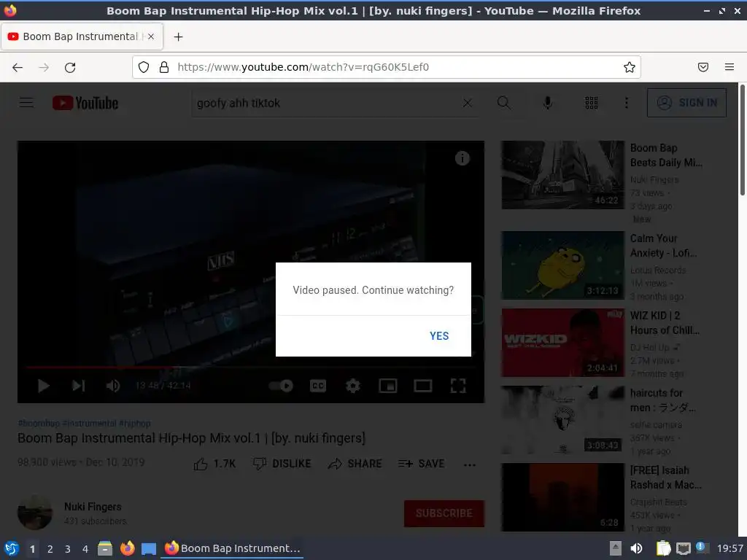Launch the file manager from the panel
Screen dimensions: 747x560
pos(105,548)
